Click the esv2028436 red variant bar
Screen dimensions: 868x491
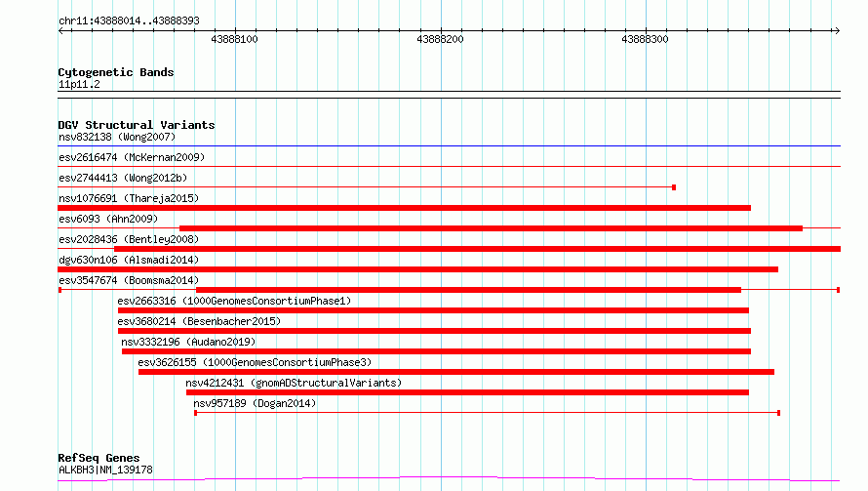[x=477, y=249]
